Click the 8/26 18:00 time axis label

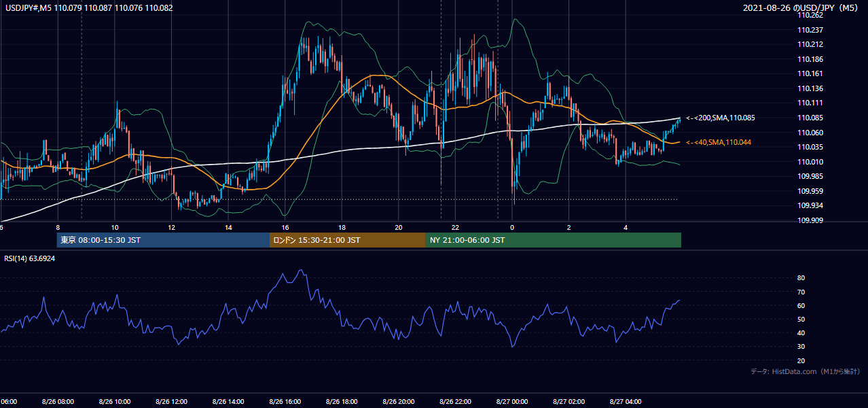click(342, 402)
